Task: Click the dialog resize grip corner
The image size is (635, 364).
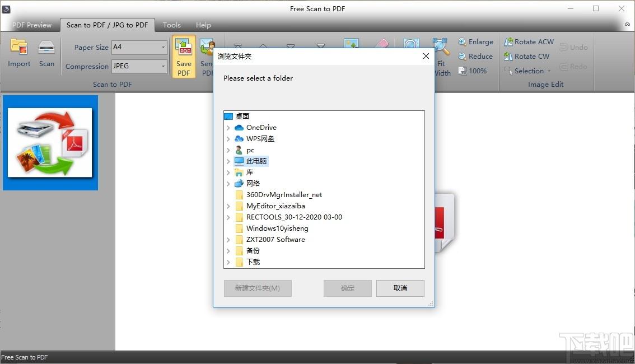Action: (431, 304)
